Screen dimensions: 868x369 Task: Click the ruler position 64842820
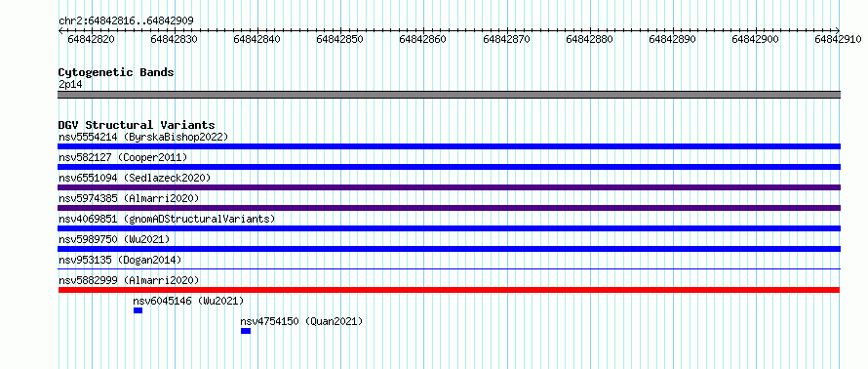tap(91, 39)
